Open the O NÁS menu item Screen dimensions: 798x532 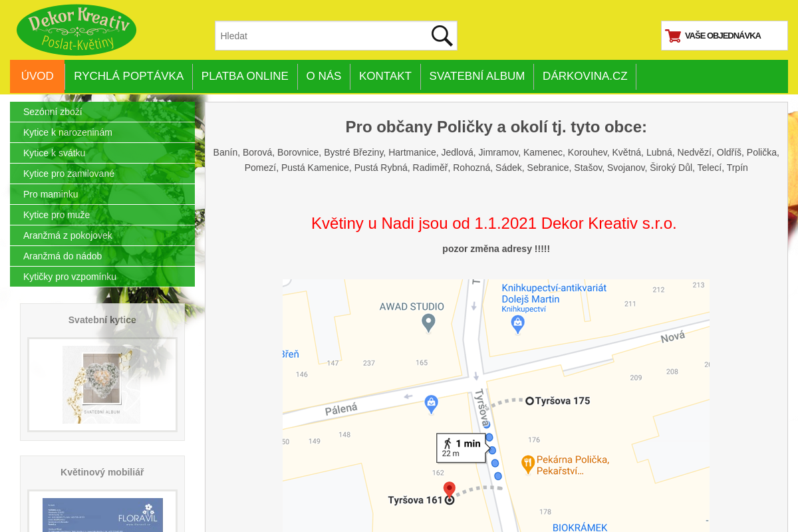(x=324, y=76)
